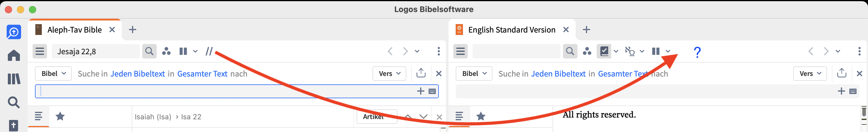Click the sidebar Search magnifier icon
The width and height of the screenshot is (868, 132).
point(14,102)
